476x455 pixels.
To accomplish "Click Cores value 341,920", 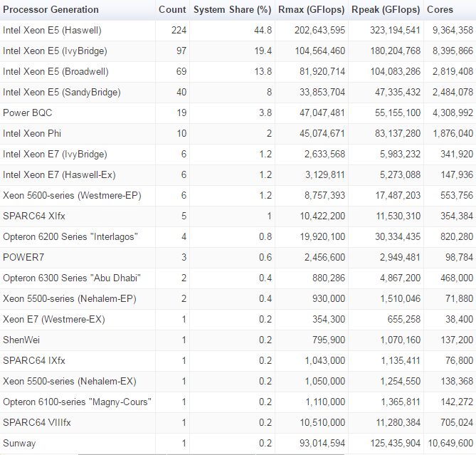I will tap(457, 155).
